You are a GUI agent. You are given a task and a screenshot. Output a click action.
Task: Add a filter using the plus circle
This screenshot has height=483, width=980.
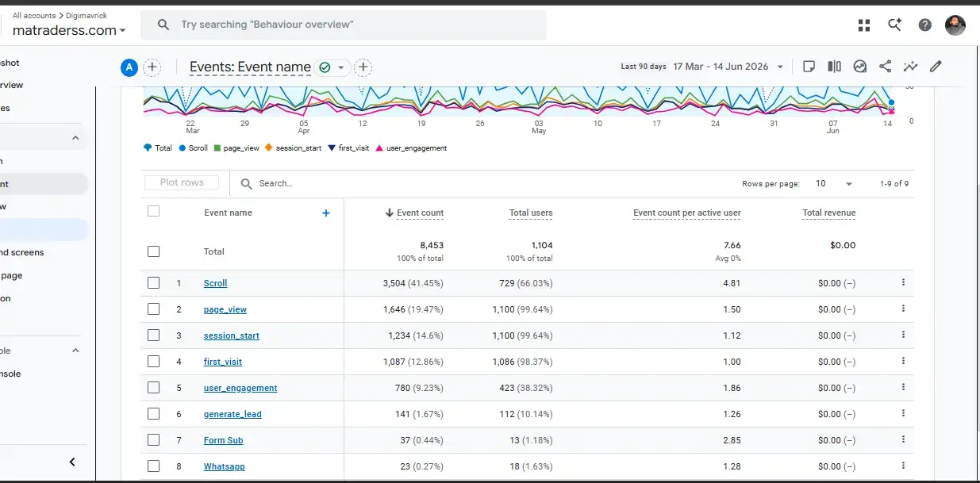click(363, 67)
